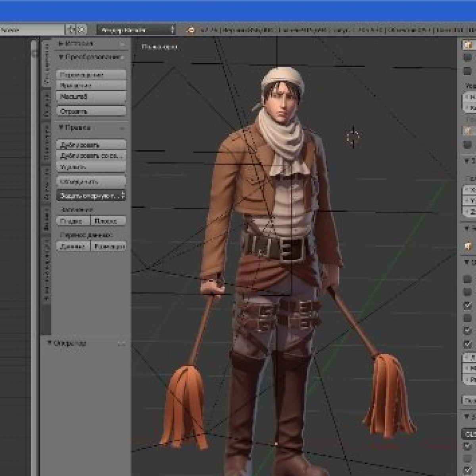The height and width of the screenshot is (476, 476).
Task: Click the Z value field in the right panel
Action: (x=470, y=212)
